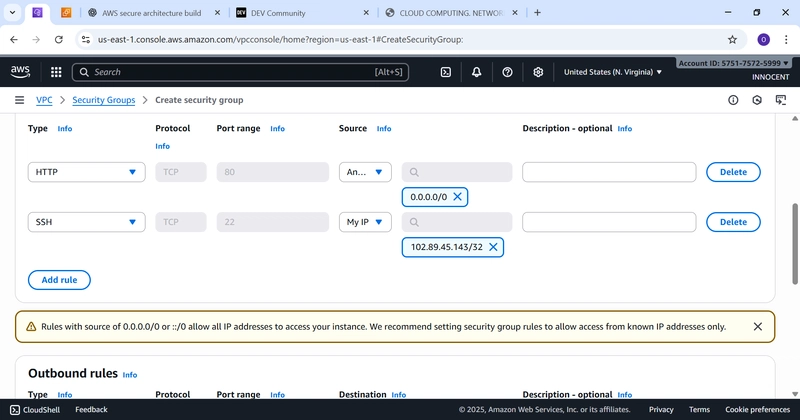This screenshot has width=800, height=420.
Task: Go to the Security Groups breadcrumb link
Action: pyautogui.click(x=104, y=100)
